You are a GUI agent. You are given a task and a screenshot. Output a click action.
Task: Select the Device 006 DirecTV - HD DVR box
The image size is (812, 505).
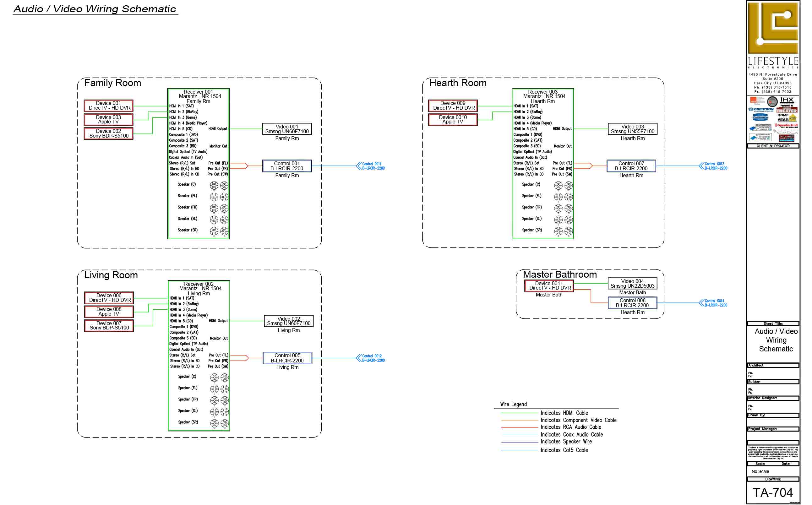pos(109,298)
